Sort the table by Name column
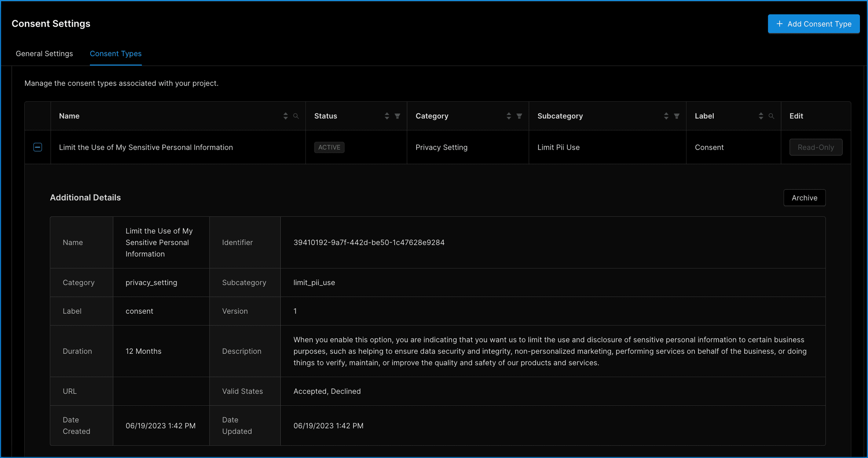 [286, 116]
